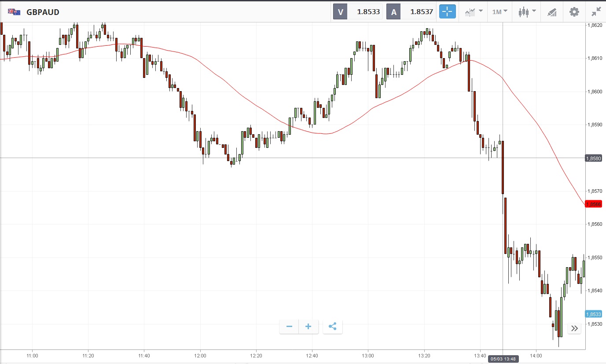Viewport: 606px width, 364px height.
Task: Click the red moving average value label 1,8566
Action: click(x=593, y=204)
